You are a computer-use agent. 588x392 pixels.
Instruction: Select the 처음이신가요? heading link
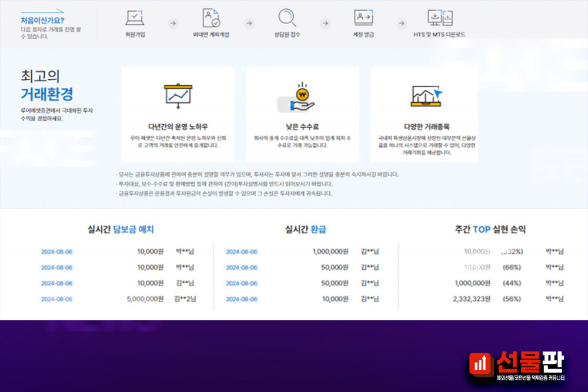click(x=42, y=20)
